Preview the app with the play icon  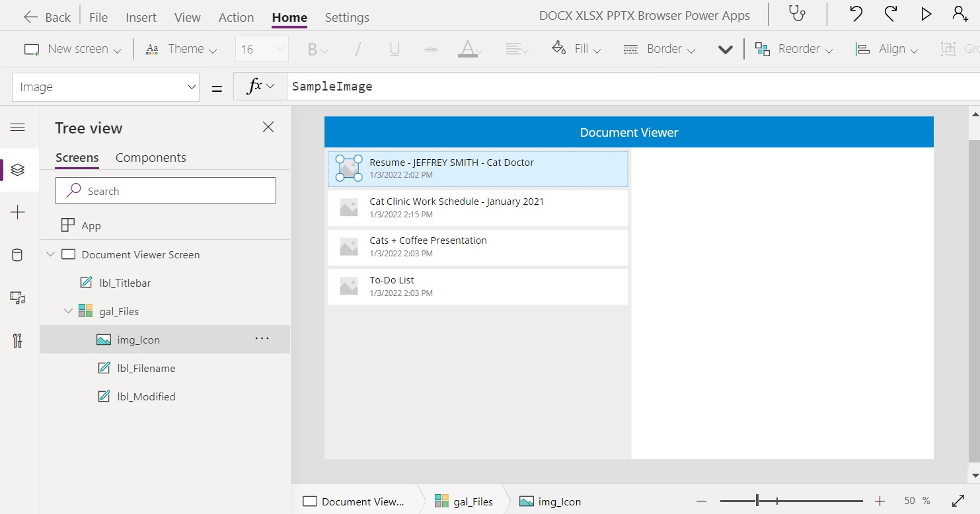pyautogui.click(x=926, y=13)
